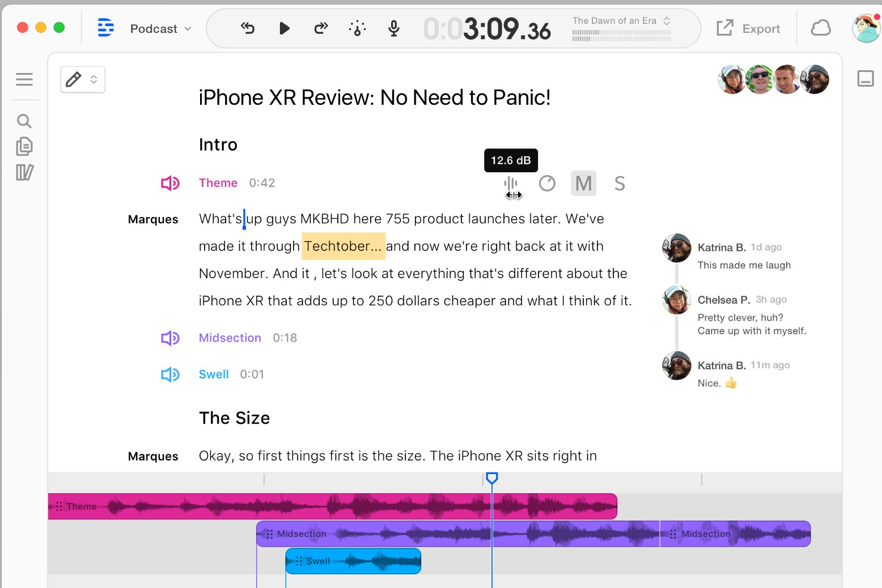This screenshot has height=588, width=882.
Task: Toggle the bottom panel layout icon
Action: coord(866,79)
